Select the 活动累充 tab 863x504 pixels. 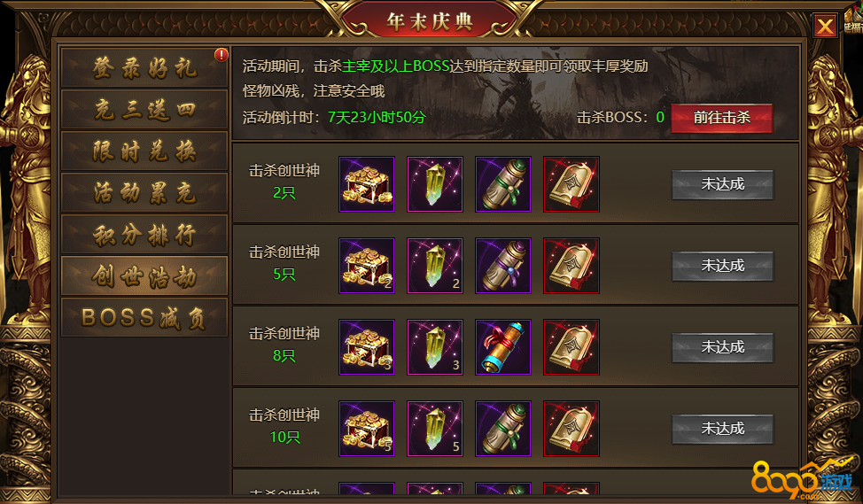click(144, 192)
